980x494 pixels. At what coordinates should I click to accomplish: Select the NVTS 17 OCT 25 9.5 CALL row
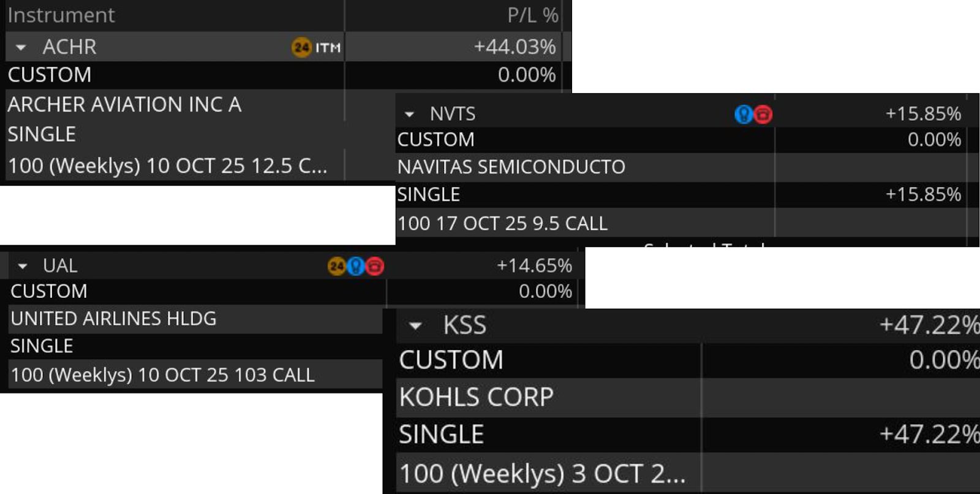click(502, 224)
